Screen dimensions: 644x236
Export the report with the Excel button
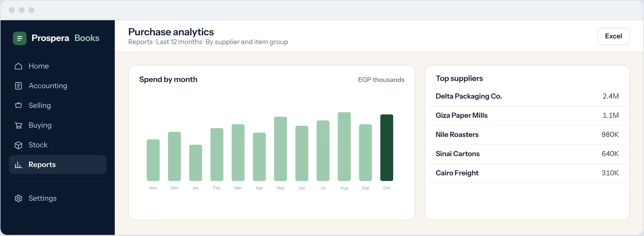pos(613,36)
